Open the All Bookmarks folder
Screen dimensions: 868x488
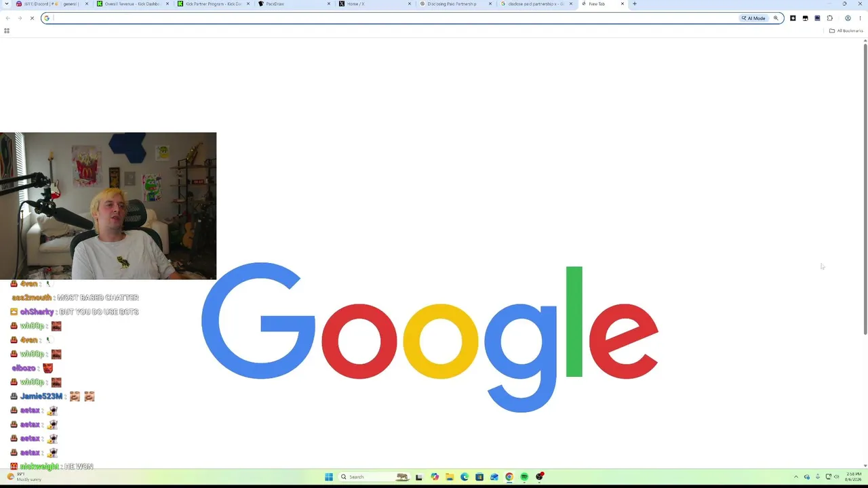(x=846, y=30)
